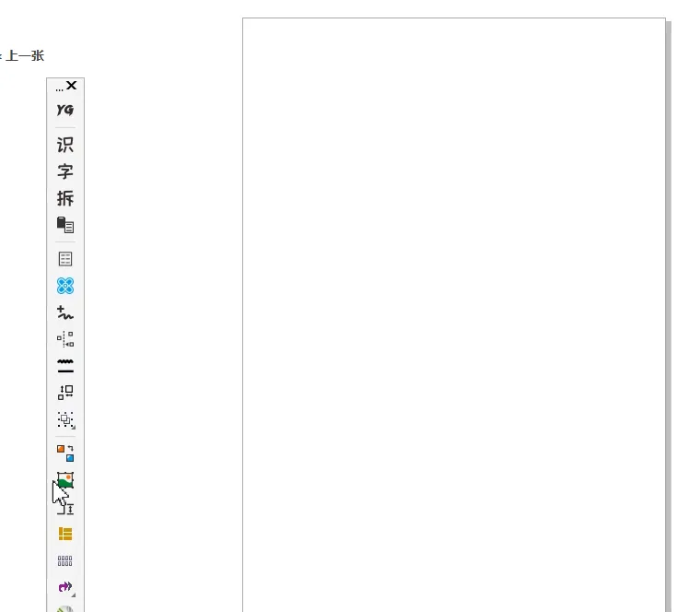700x612 pixels.
Task: Select the 拆 split tool
Action: click(x=65, y=198)
